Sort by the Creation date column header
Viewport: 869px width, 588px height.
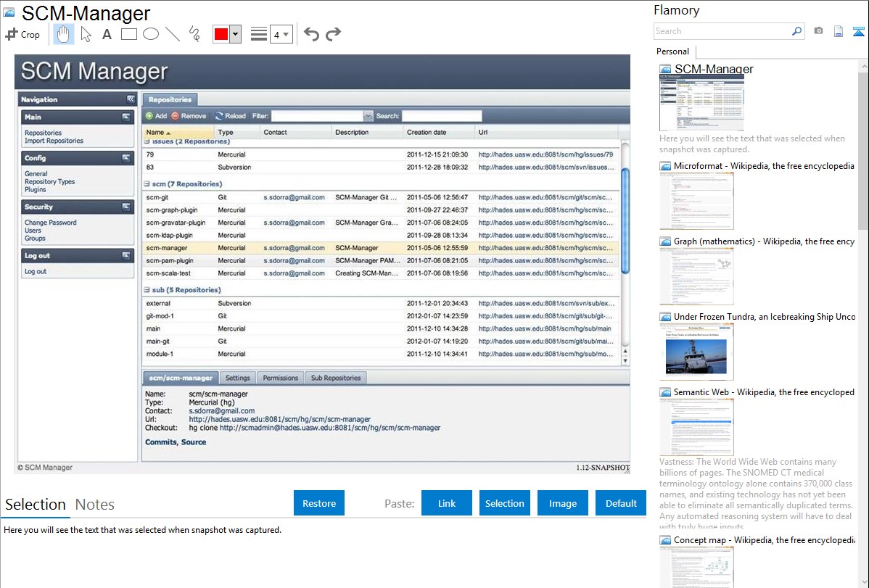(x=438, y=133)
